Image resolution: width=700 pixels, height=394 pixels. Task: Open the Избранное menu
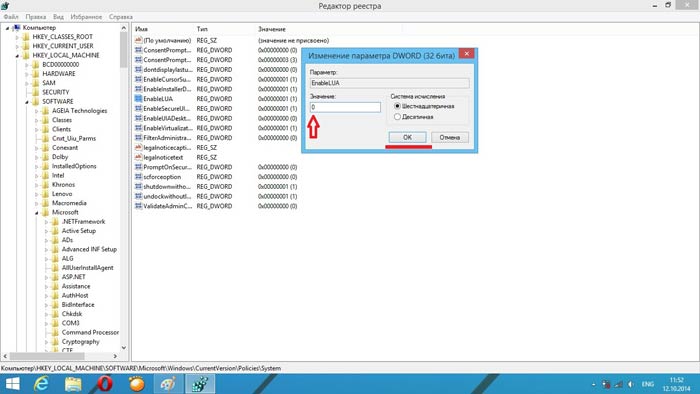point(86,17)
